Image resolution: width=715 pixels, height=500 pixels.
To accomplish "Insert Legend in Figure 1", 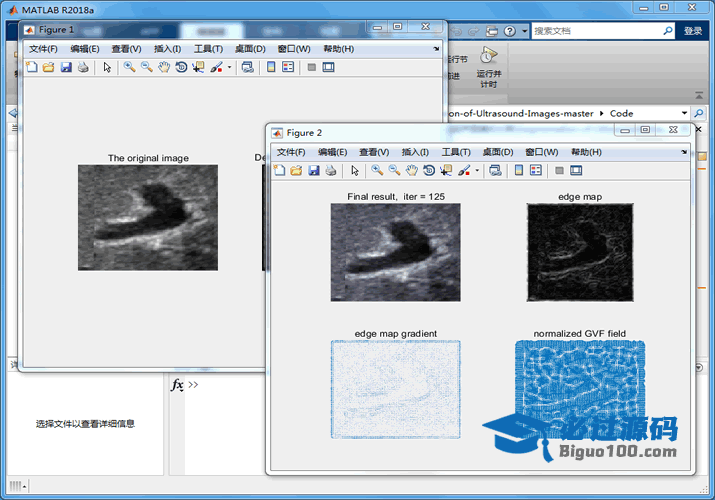I will click(288, 67).
